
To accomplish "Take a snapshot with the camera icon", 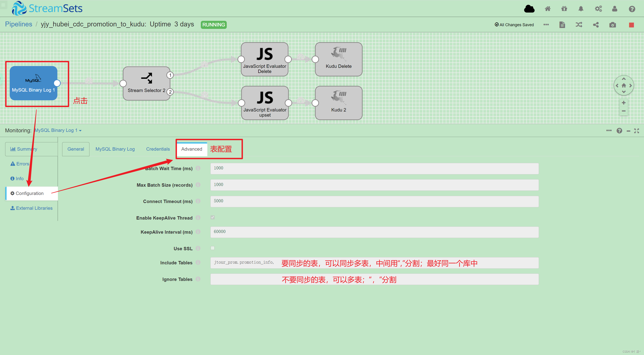I will [612, 25].
